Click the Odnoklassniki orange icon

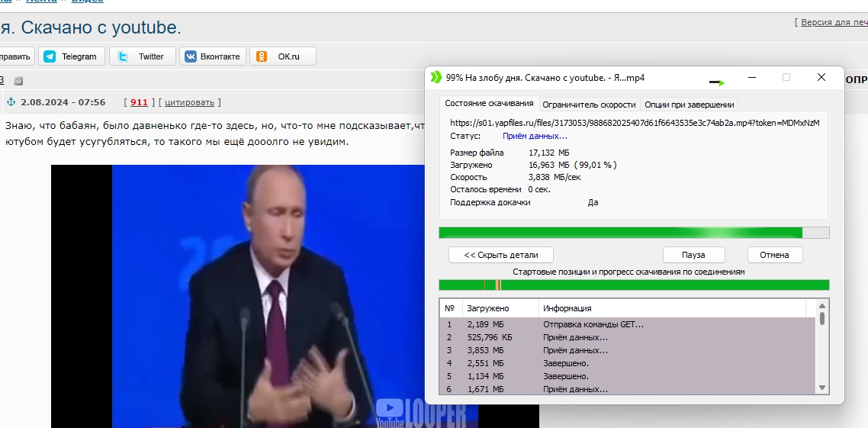tap(262, 56)
